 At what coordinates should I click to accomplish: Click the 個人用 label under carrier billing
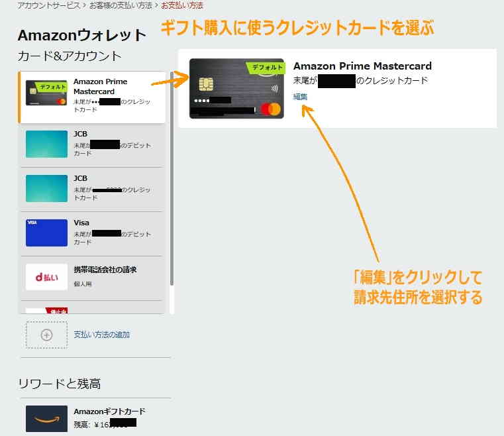(83, 284)
